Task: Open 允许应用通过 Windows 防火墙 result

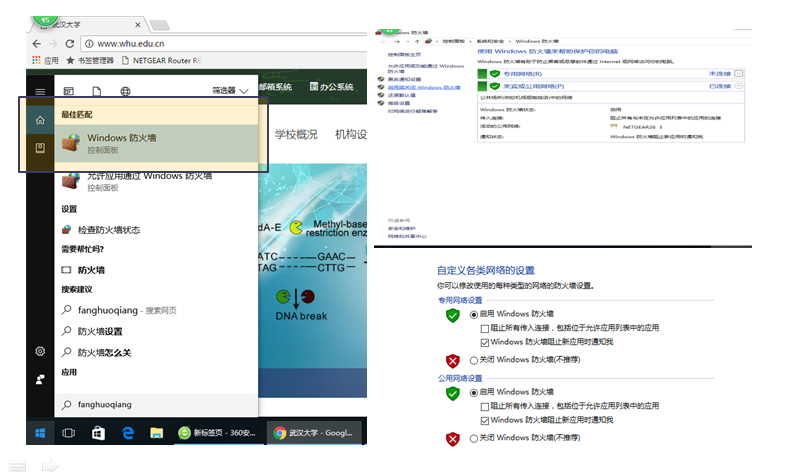Action: pyautogui.click(x=156, y=181)
